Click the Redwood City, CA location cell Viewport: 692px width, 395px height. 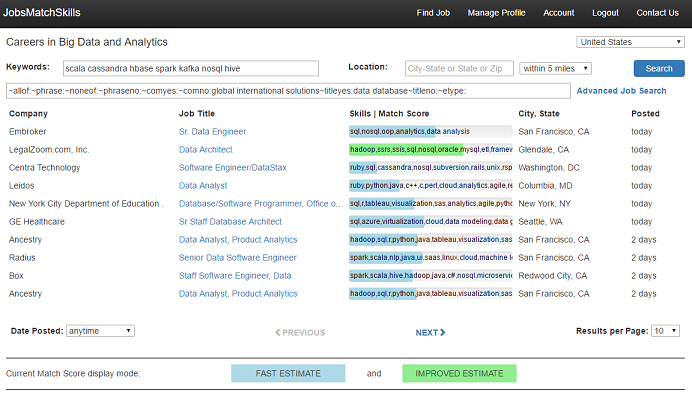click(x=553, y=276)
